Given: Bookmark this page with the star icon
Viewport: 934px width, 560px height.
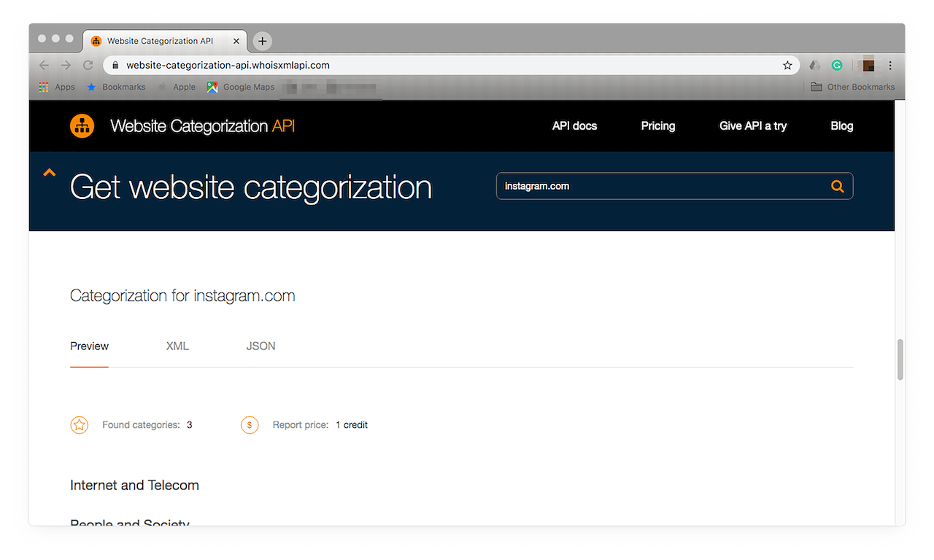Looking at the screenshot, I should pos(787,66).
